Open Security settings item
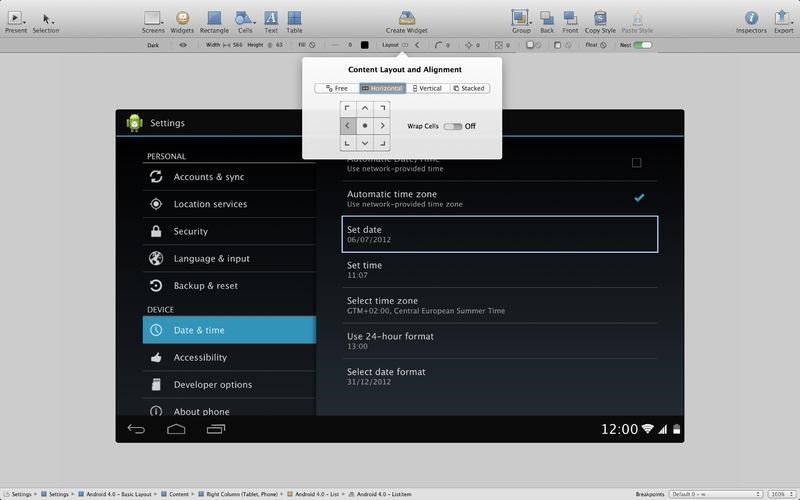The image size is (800, 500). [229, 231]
